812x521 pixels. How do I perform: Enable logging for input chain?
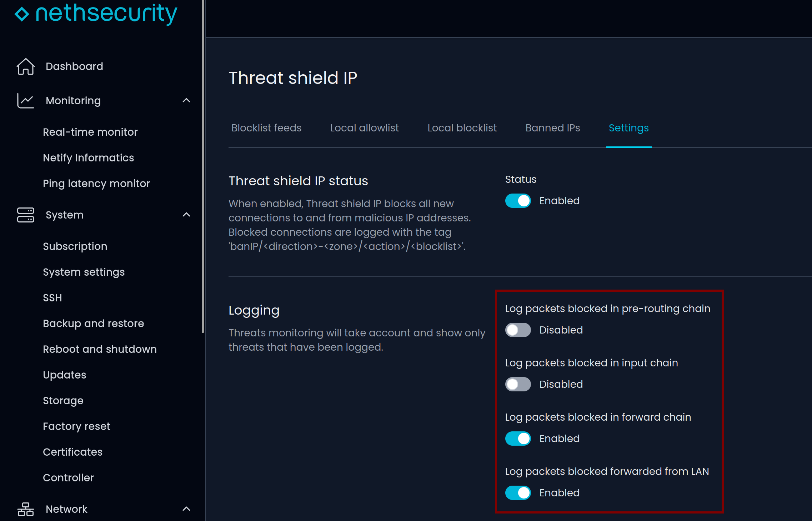518,384
